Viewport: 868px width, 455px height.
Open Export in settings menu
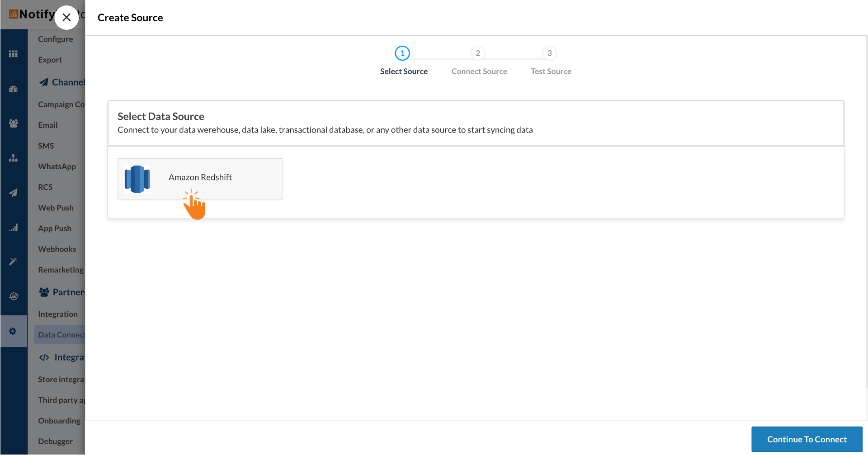(x=50, y=60)
